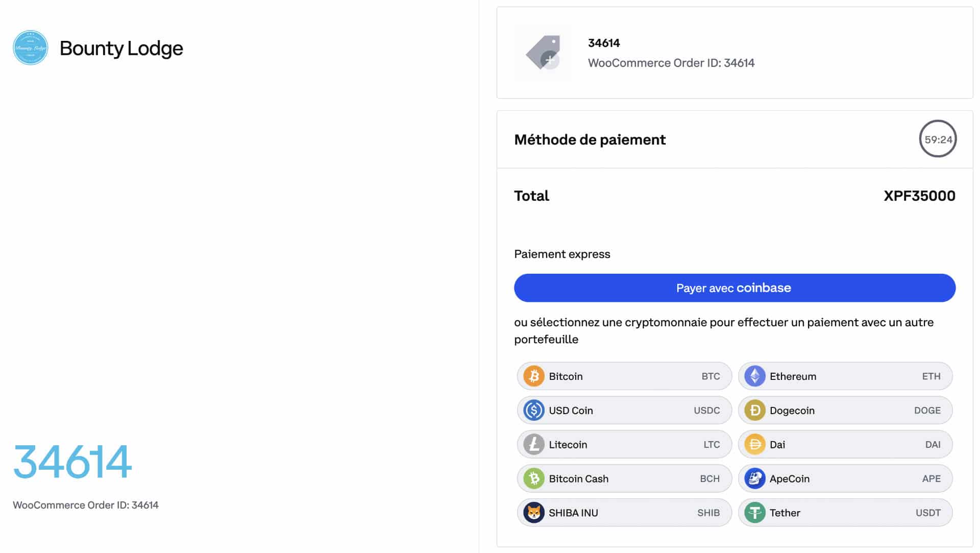Click the 59:24 countdown timer
This screenshot has height=553, width=980.
pos(938,139)
